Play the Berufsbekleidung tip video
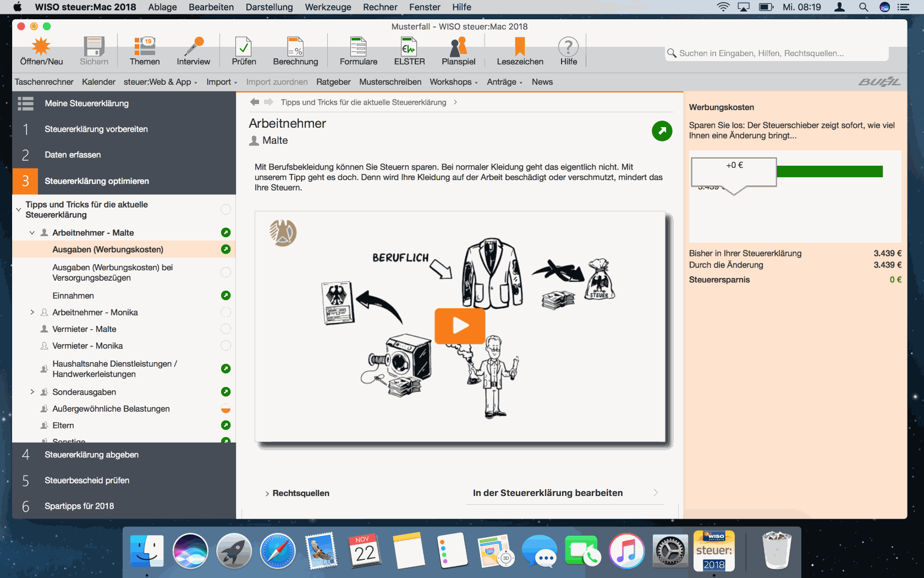 460,326
